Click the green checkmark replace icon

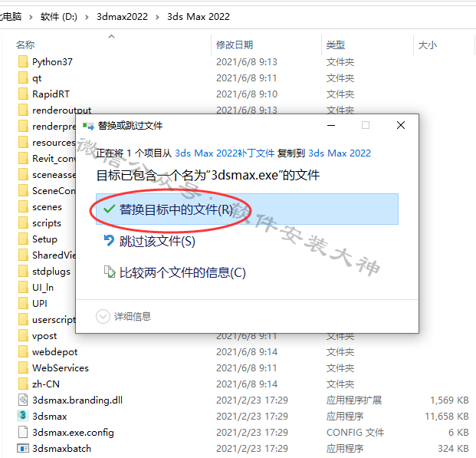109,209
